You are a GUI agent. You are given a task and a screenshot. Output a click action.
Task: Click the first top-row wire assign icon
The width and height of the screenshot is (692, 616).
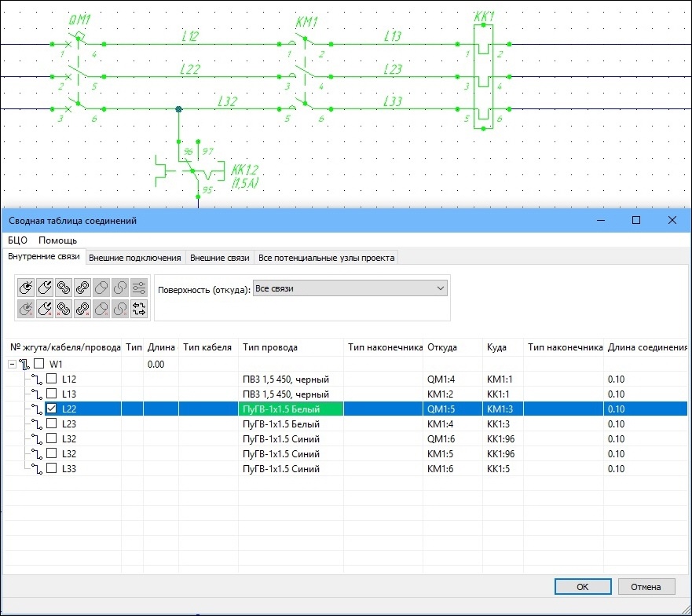tap(26, 288)
